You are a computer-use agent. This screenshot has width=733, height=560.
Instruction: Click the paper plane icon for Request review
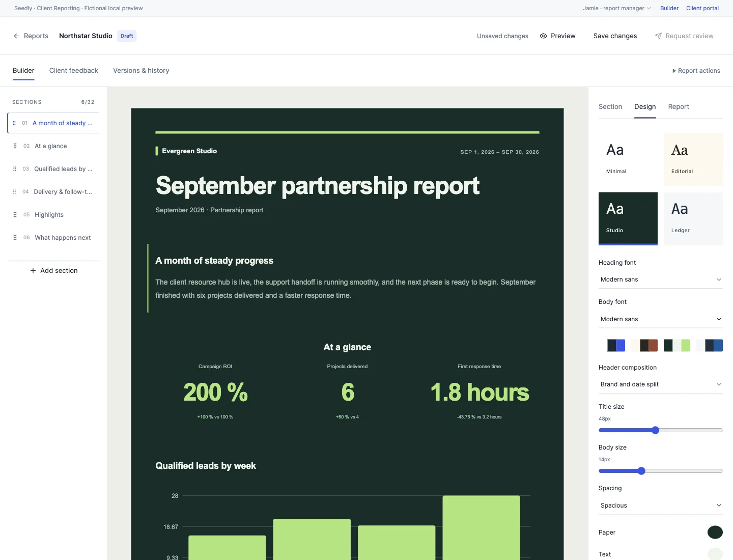point(658,36)
